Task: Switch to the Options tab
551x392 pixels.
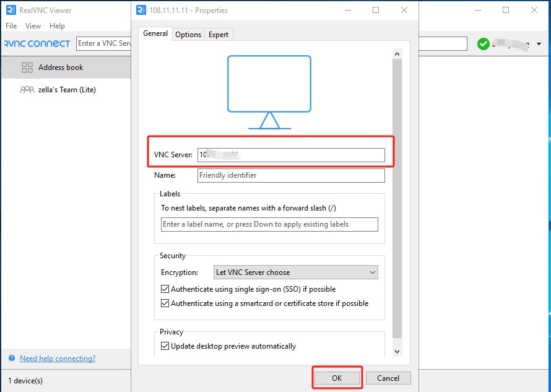Action: 188,35
